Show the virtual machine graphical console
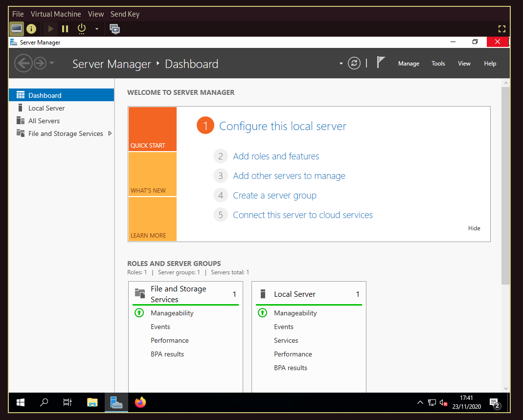The width and height of the screenshot is (523, 420). (16, 29)
